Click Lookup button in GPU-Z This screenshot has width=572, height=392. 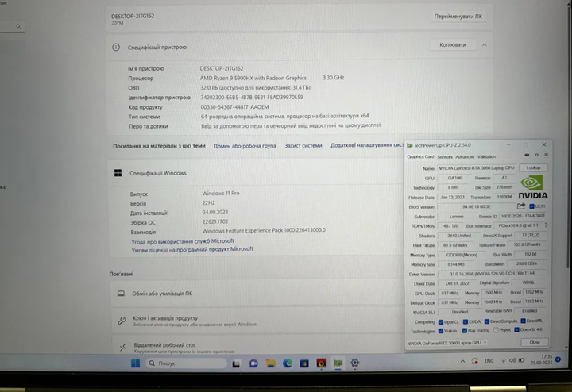[533, 167]
